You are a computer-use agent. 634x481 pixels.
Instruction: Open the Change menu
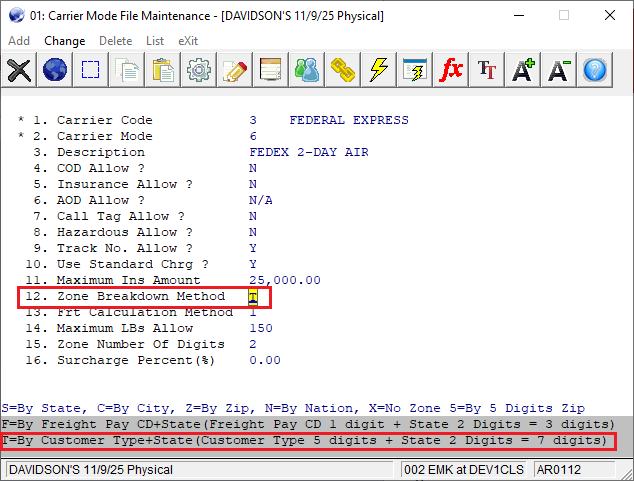click(x=64, y=41)
